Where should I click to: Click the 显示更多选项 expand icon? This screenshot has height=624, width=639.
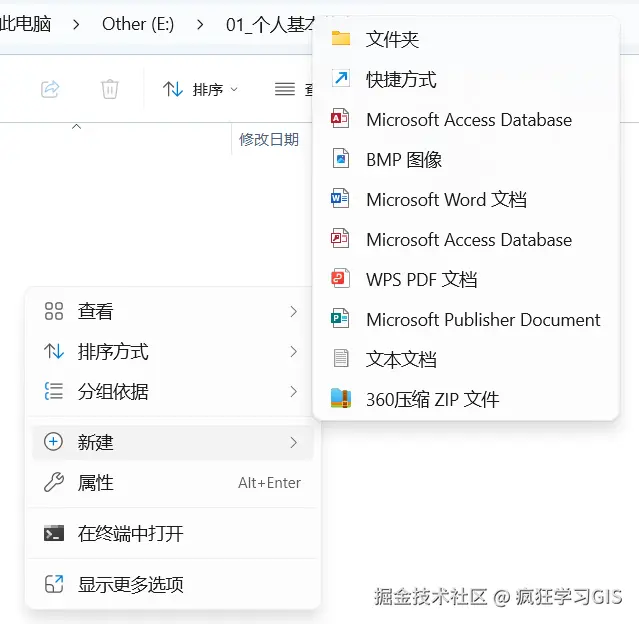pos(54,584)
